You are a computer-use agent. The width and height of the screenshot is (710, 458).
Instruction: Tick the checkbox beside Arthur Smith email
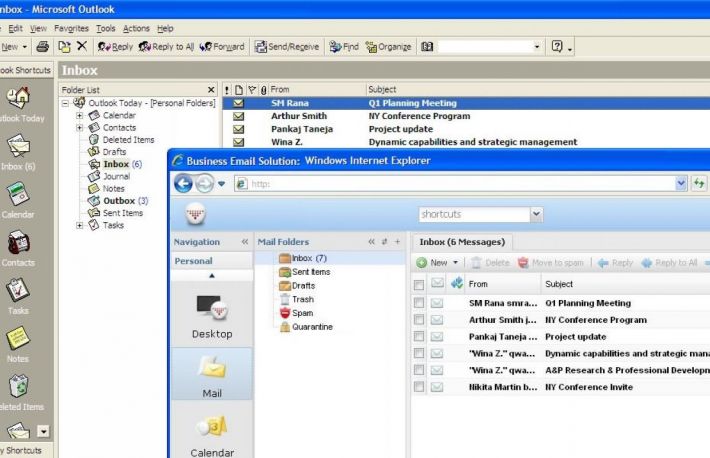[x=419, y=320]
